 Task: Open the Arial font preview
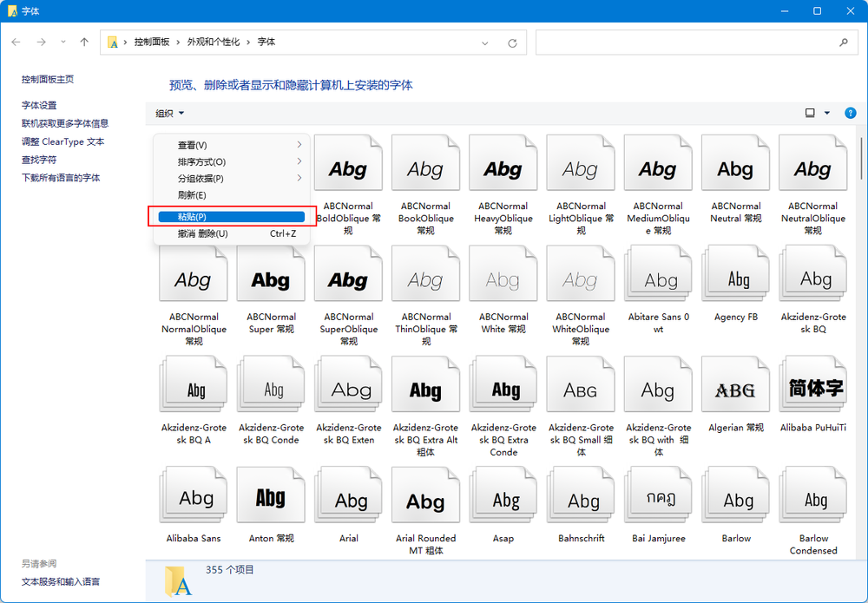point(348,495)
